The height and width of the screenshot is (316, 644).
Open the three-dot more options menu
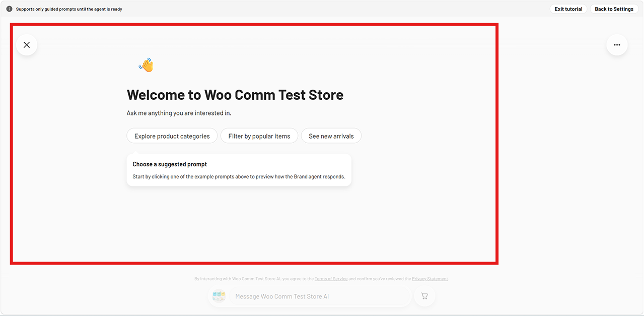tap(617, 45)
